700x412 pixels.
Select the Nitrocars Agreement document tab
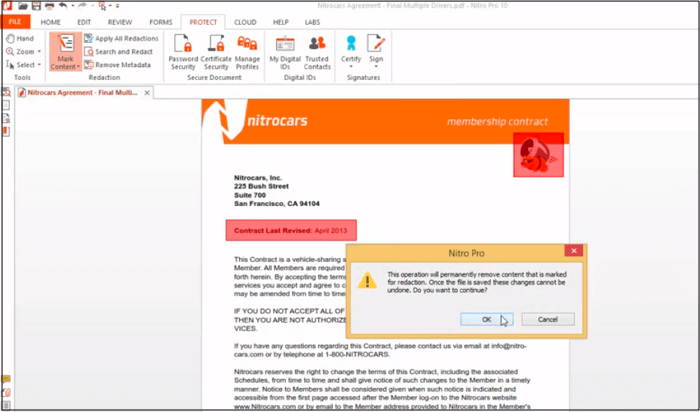click(83, 93)
